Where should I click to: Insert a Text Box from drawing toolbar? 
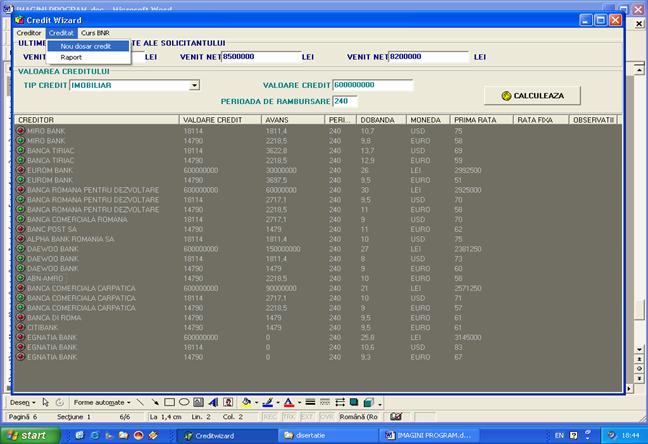(198, 402)
